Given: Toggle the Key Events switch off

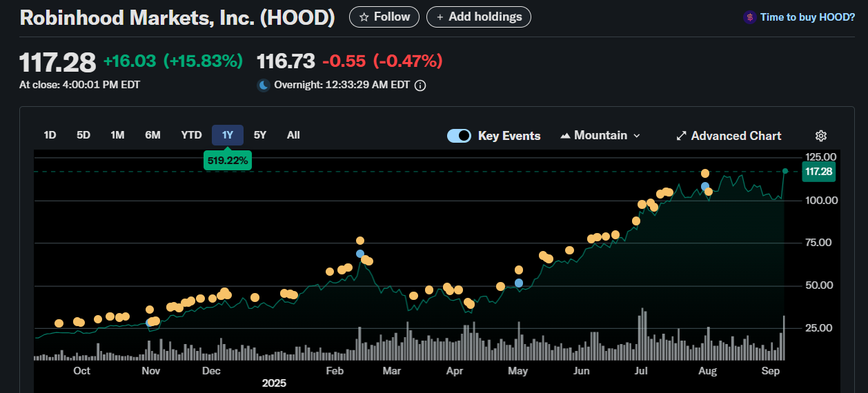Looking at the screenshot, I should coord(460,136).
